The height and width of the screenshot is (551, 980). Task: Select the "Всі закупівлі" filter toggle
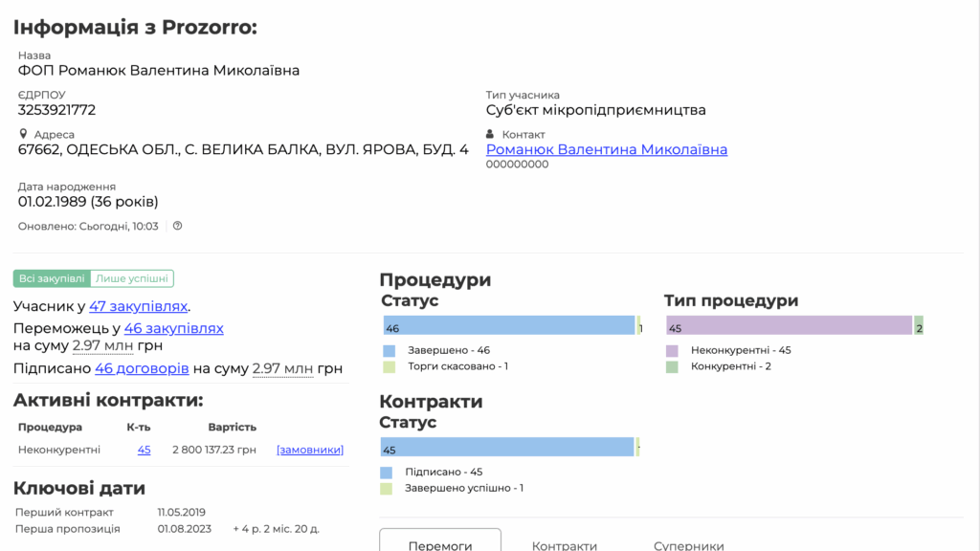click(x=52, y=279)
